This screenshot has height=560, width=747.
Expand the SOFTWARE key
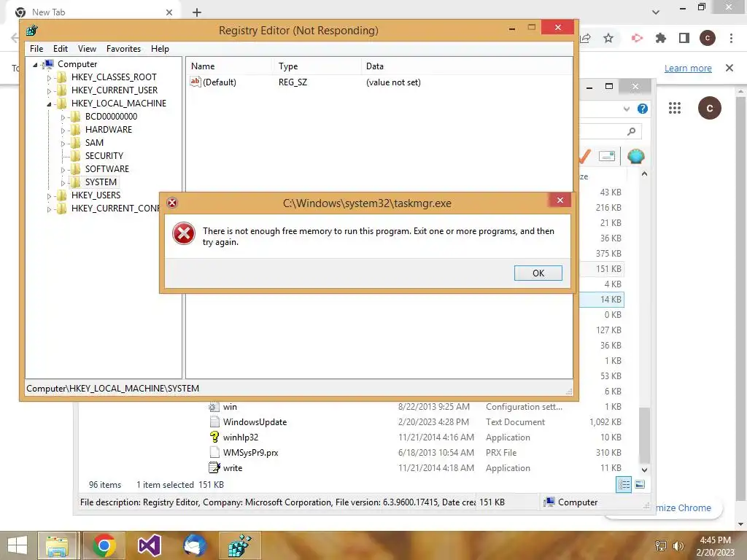[x=63, y=169]
